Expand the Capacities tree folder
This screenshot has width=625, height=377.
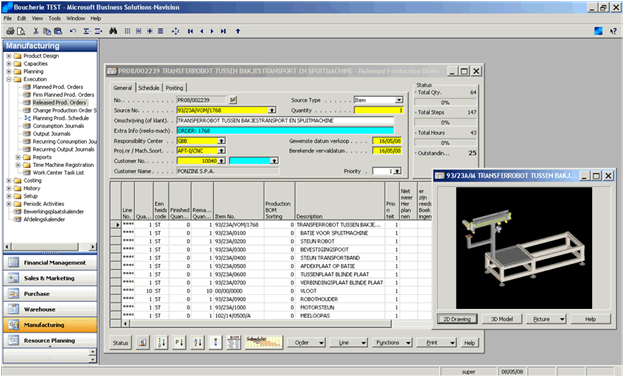[8, 64]
